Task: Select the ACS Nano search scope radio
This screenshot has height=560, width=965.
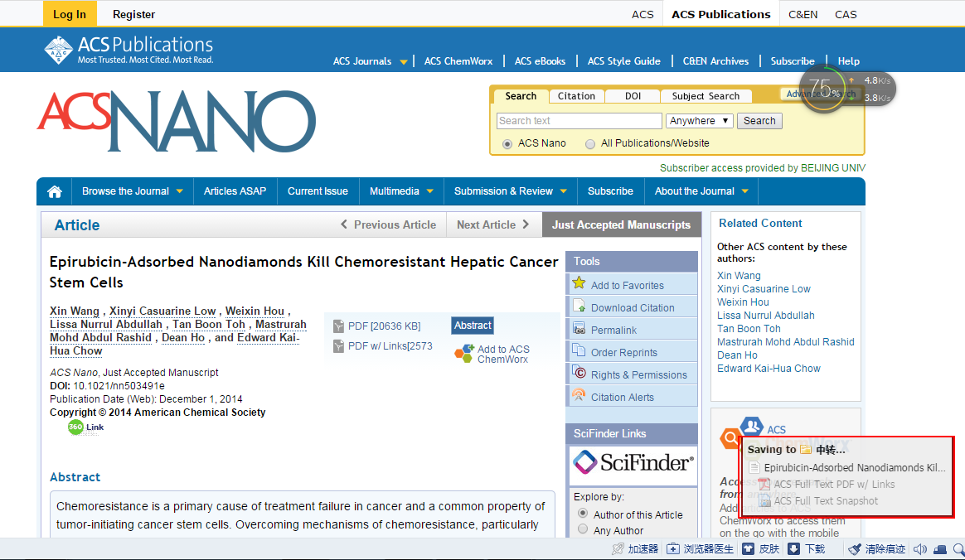Action: (507, 144)
